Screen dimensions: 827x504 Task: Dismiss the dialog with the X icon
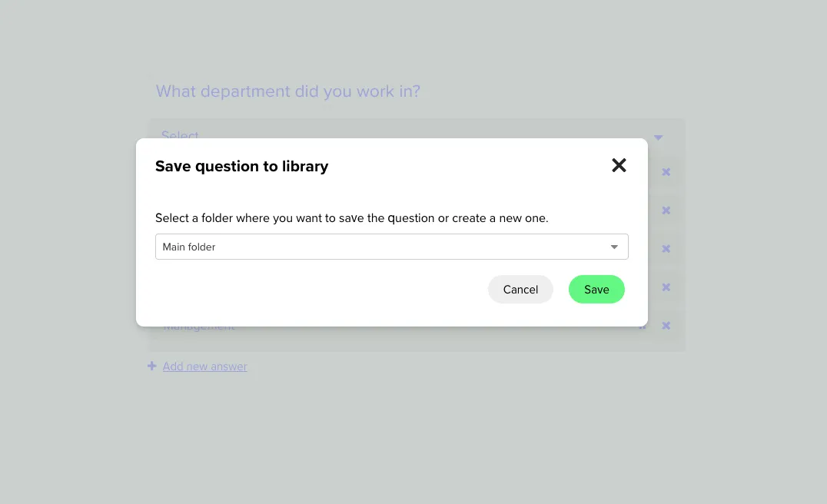pos(619,165)
